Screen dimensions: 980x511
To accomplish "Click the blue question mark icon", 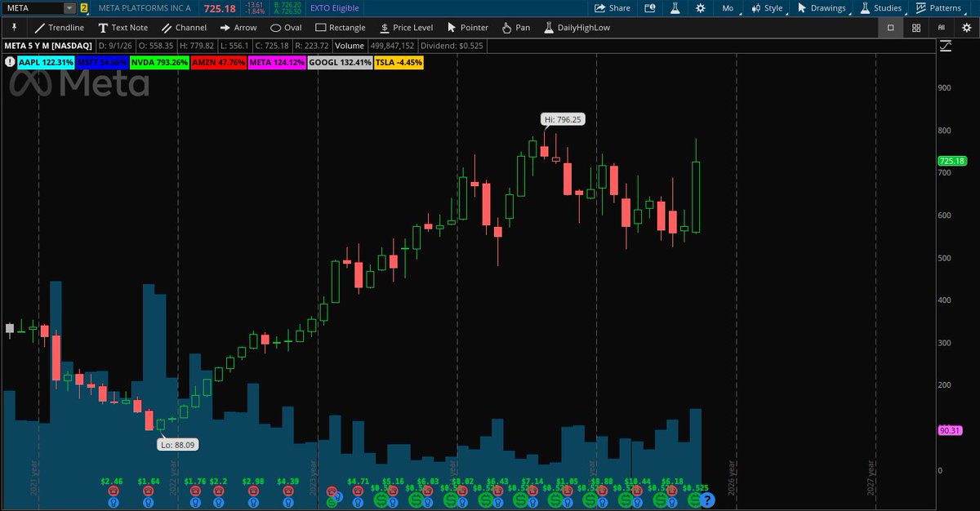I will 708,501.
